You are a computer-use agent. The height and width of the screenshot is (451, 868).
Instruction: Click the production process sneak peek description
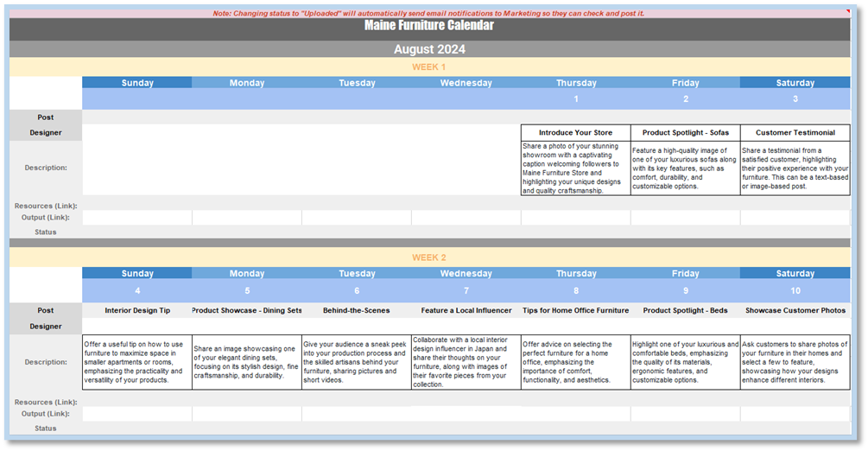click(x=357, y=362)
